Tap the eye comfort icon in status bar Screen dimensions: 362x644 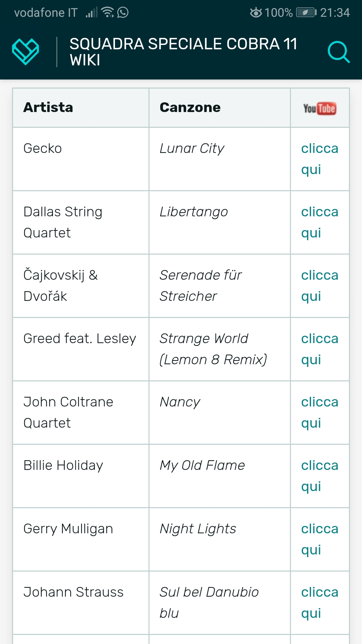click(256, 13)
